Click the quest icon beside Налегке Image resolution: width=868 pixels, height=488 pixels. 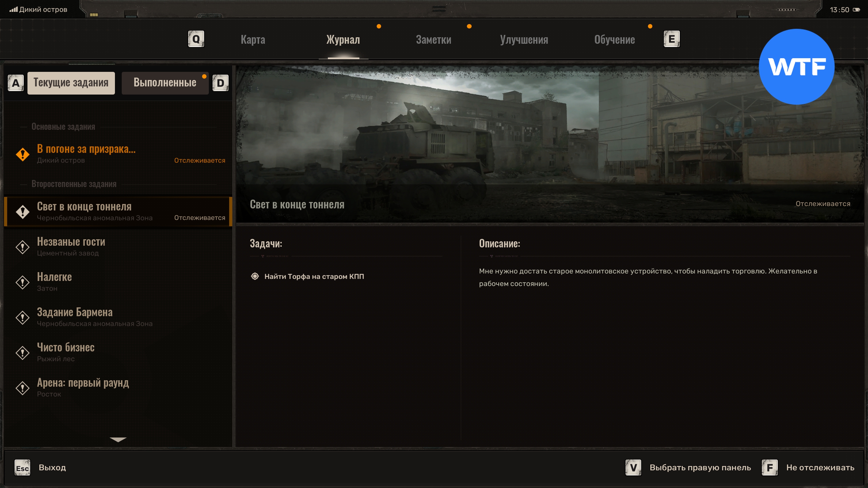coord(23,282)
